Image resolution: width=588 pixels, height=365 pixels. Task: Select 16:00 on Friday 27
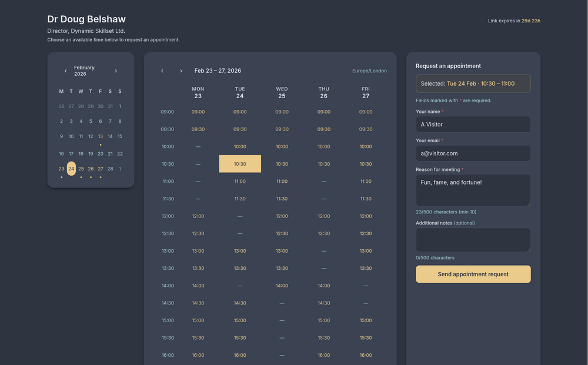(365, 355)
